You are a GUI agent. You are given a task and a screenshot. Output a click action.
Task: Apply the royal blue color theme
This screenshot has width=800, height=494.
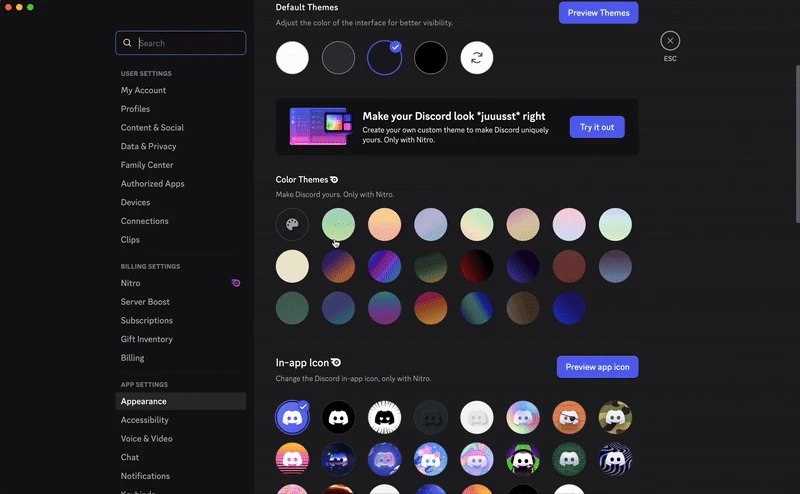coord(569,308)
